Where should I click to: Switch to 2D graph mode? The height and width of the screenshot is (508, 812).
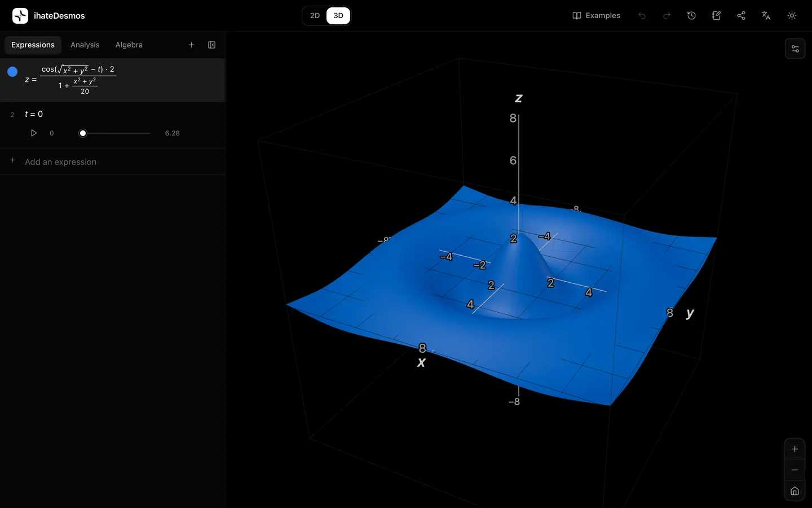315,16
